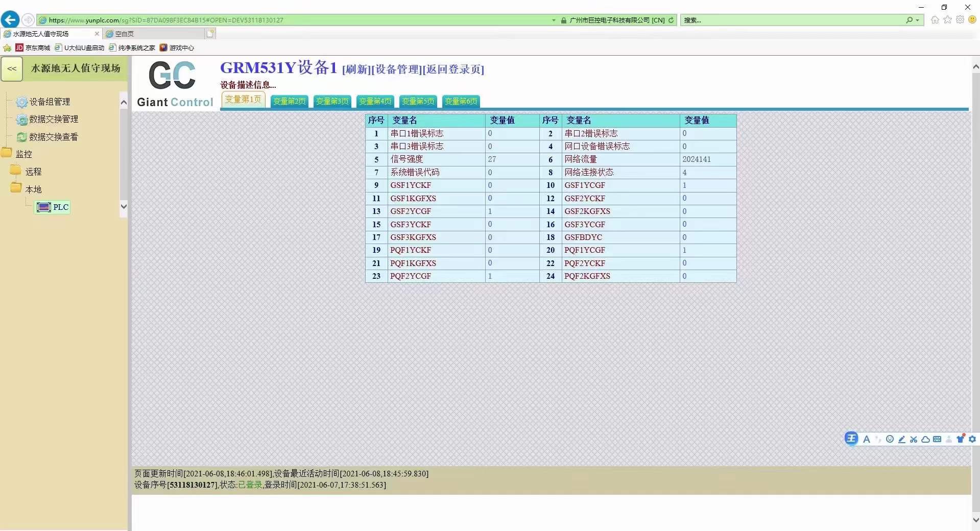The height and width of the screenshot is (531, 980).
Task: Open the search box dropdown arrow
Action: point(918,20)
